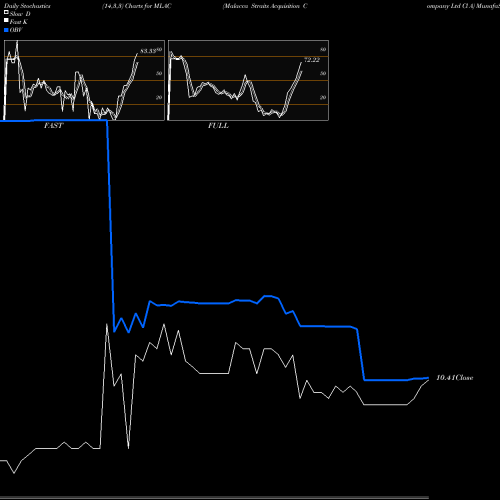500x500 pixels.
Task: Click the 50 level label in FULL chart
Action: coord(323,73)
